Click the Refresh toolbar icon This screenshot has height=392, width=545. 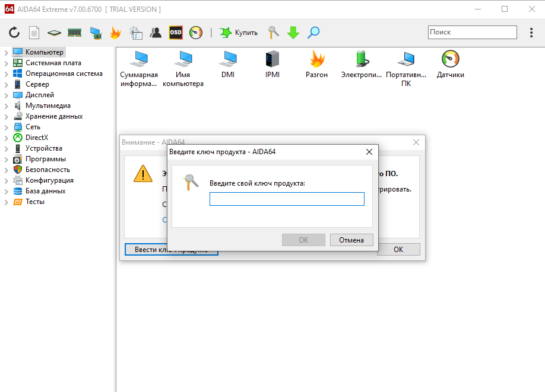(14, 33)
